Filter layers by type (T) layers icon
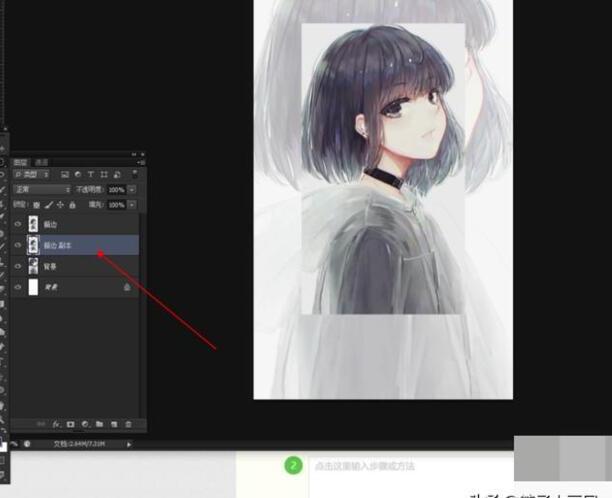The height and width of the screenshot is (498, 612). (91, 174)
